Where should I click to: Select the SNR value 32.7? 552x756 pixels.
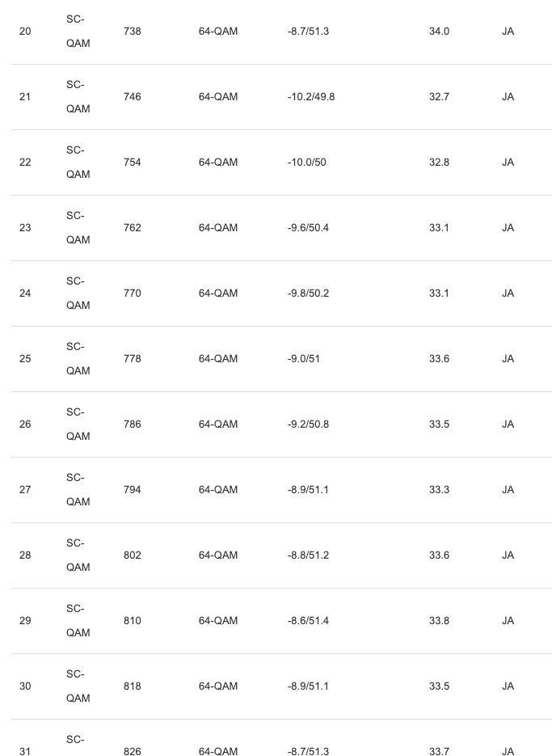click(439, 97)
